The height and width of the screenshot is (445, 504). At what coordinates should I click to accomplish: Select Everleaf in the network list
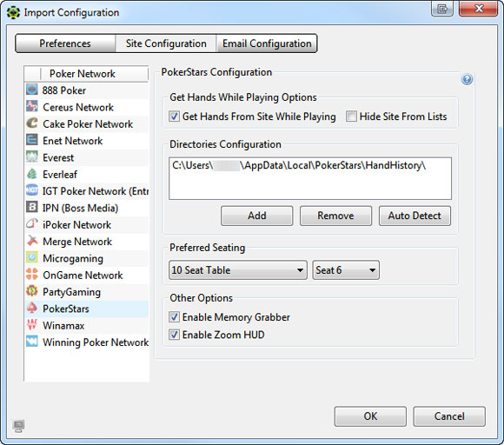click(87, 175)
